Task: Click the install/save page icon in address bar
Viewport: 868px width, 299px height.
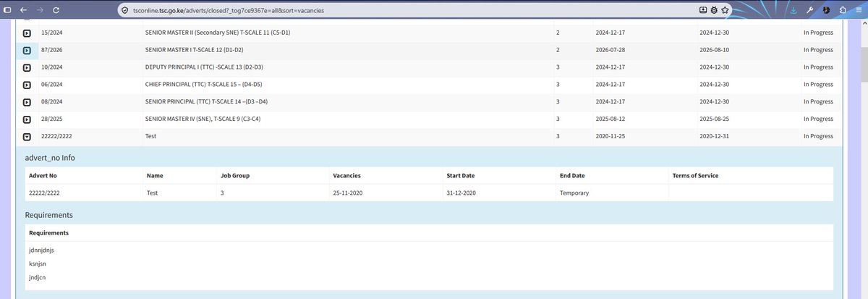Action: 703,10
